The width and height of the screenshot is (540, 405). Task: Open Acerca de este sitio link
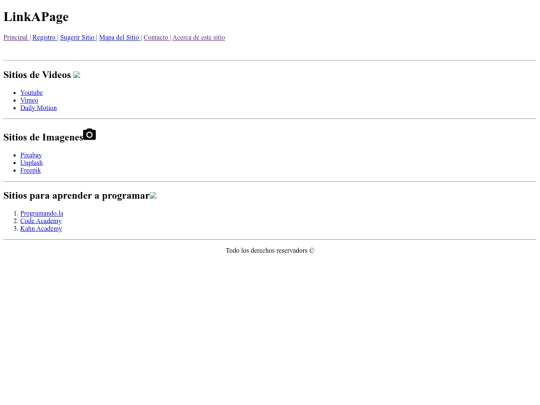(x=199, y=38)
